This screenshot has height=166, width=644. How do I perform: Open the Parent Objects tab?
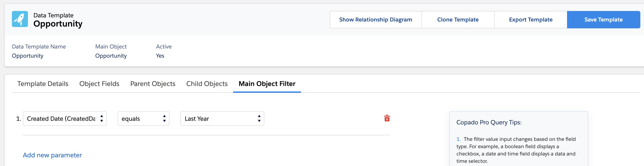[153, 84]
